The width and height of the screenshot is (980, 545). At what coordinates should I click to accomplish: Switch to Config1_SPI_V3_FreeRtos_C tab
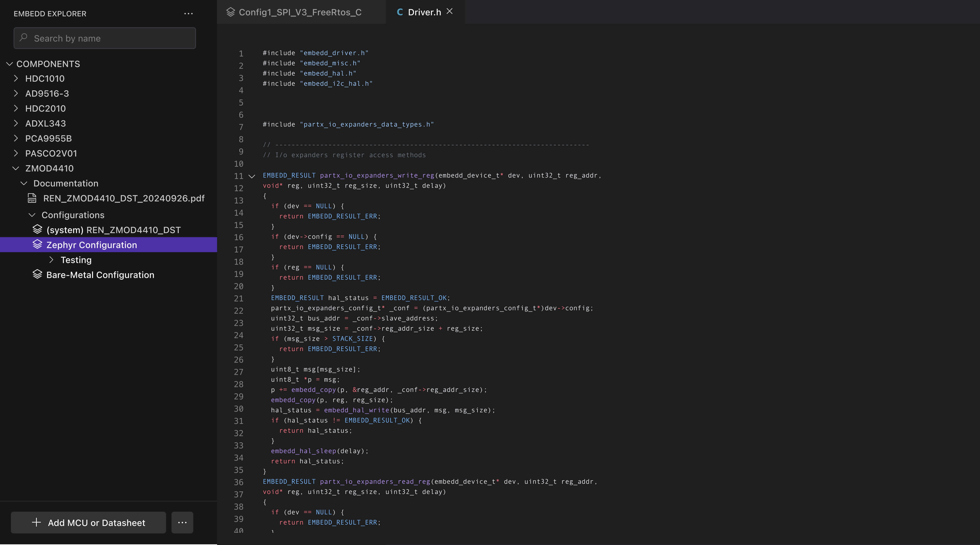pos(300,12)
